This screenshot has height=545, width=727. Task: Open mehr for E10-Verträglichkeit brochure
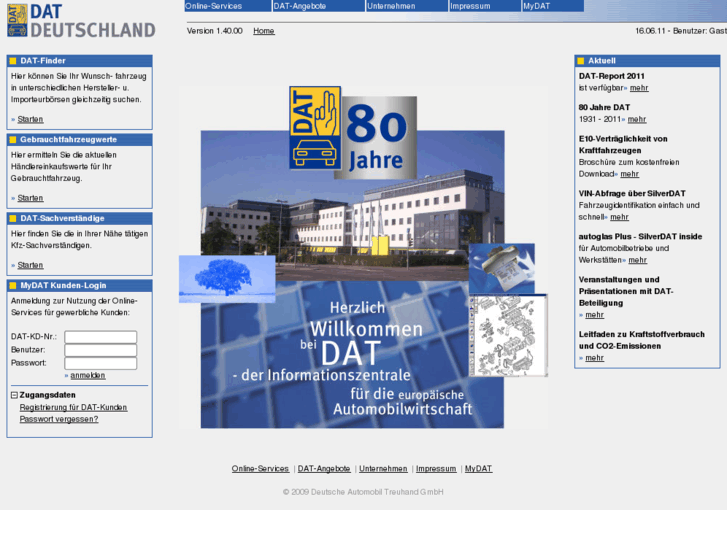coord(629,174)
